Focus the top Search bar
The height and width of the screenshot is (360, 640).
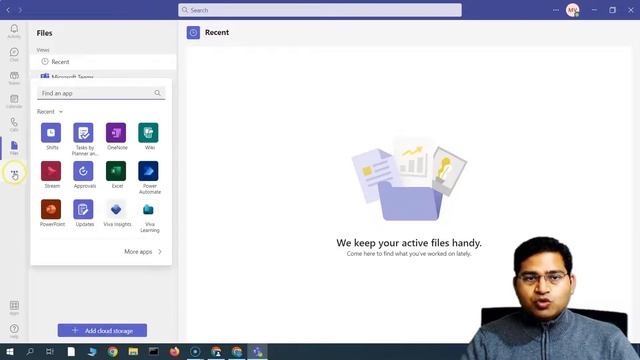point(320,10)
